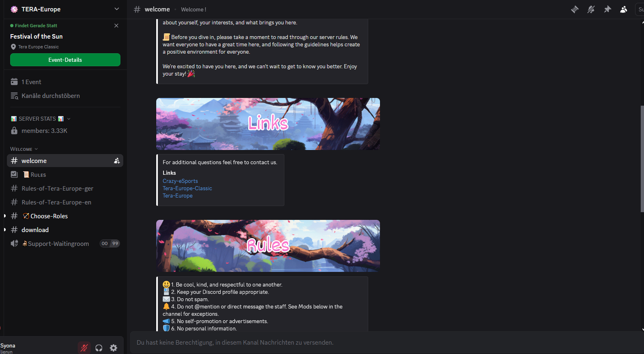Toggle the member list icon
The image size is (644, 354).
pos(624,9)
